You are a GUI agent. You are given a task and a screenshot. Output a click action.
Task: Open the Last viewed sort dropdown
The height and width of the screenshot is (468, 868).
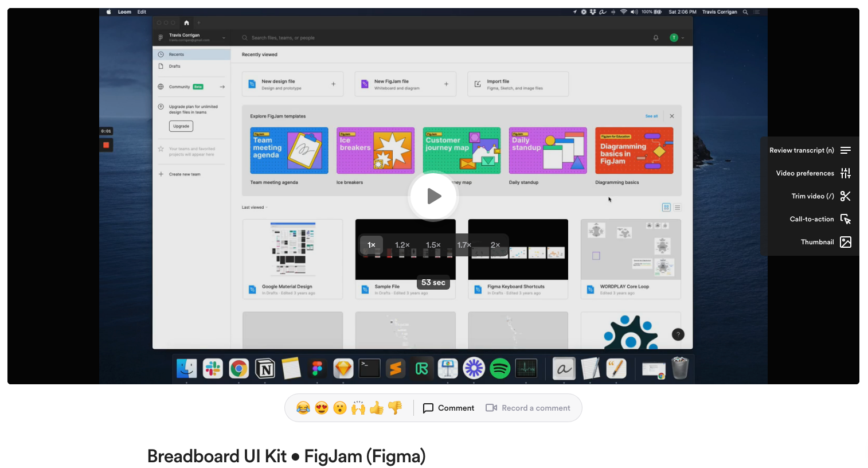[x=255, y=208]
